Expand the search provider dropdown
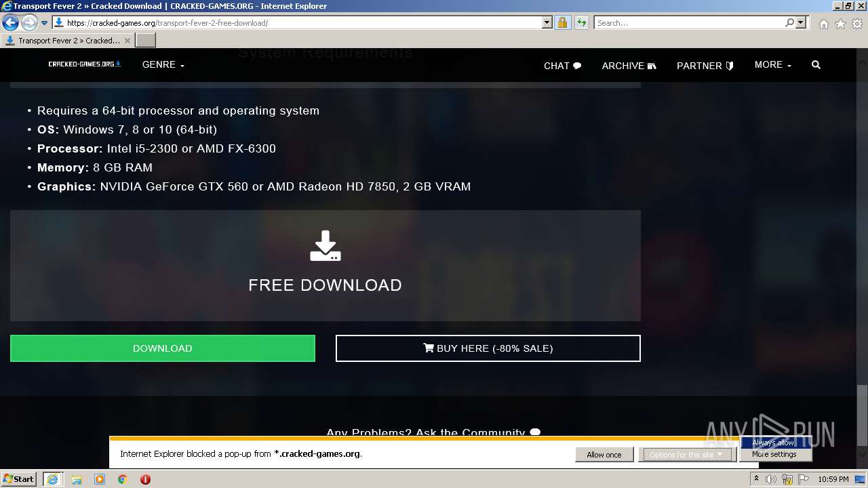This screenshot has width=868, height=488. (801, 23)
